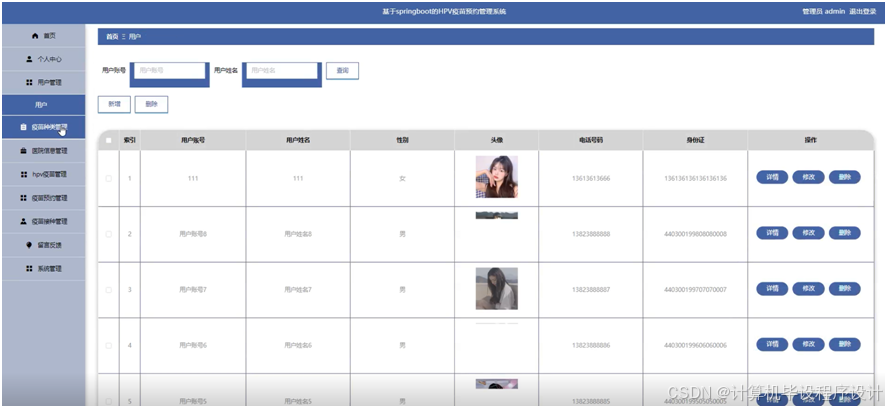
Task: Click the 用户姓名8 cell
Action: (298, 234)
